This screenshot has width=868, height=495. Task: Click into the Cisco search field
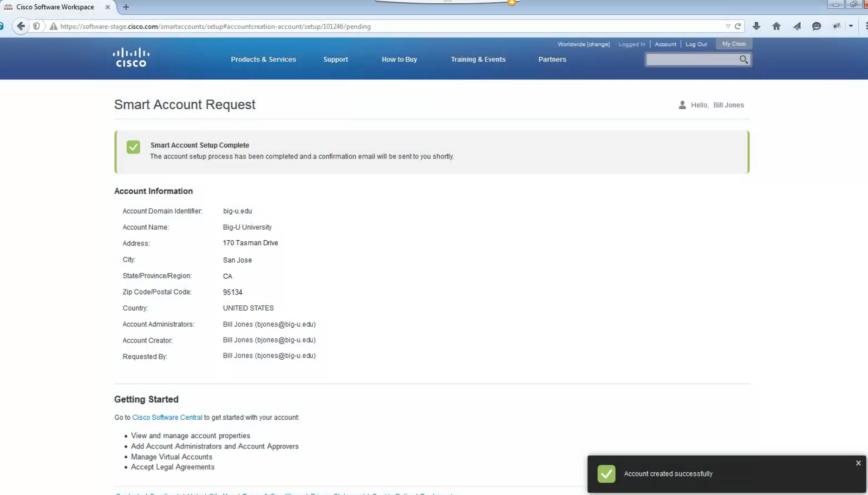692,59
